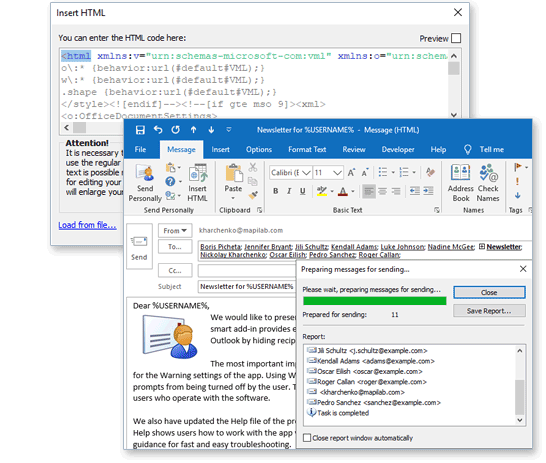Expand the Customize Quick Access Toolbar arrow
Viewport: 546px width, 463px height.
click(229, 130)
